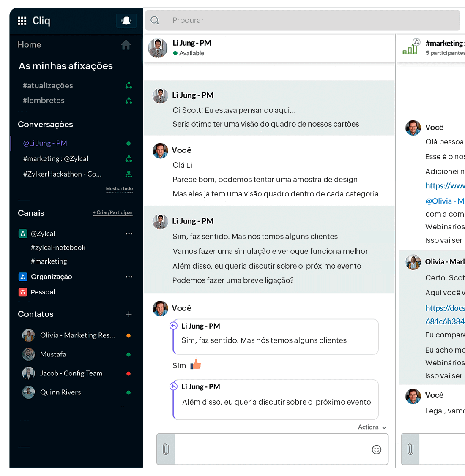The width and height of the screenshot is (465, 476).
Task: Click the @Olivia mention in #marketing chat
Action: (445, 201)
